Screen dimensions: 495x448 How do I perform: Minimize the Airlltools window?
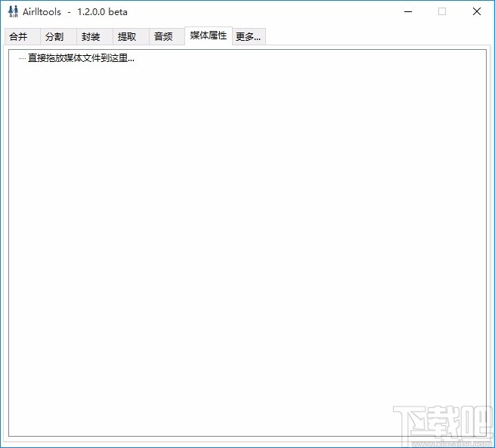tap(408, 11)
